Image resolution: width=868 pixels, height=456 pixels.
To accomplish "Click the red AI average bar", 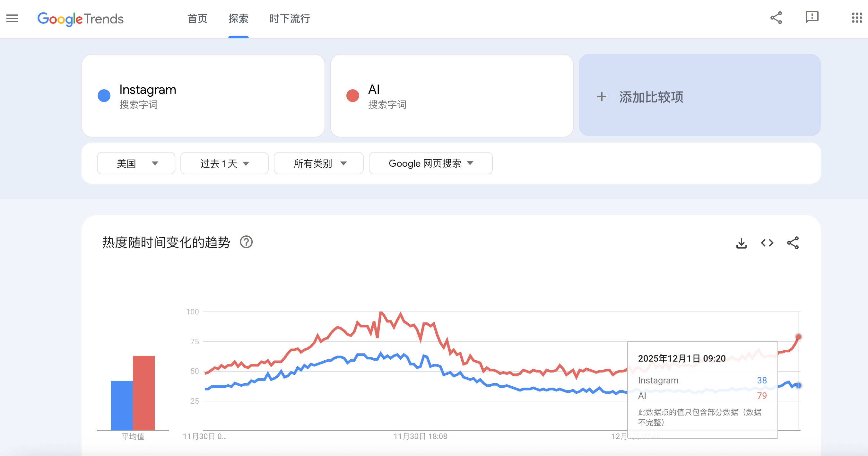I will tap(144, 393).
